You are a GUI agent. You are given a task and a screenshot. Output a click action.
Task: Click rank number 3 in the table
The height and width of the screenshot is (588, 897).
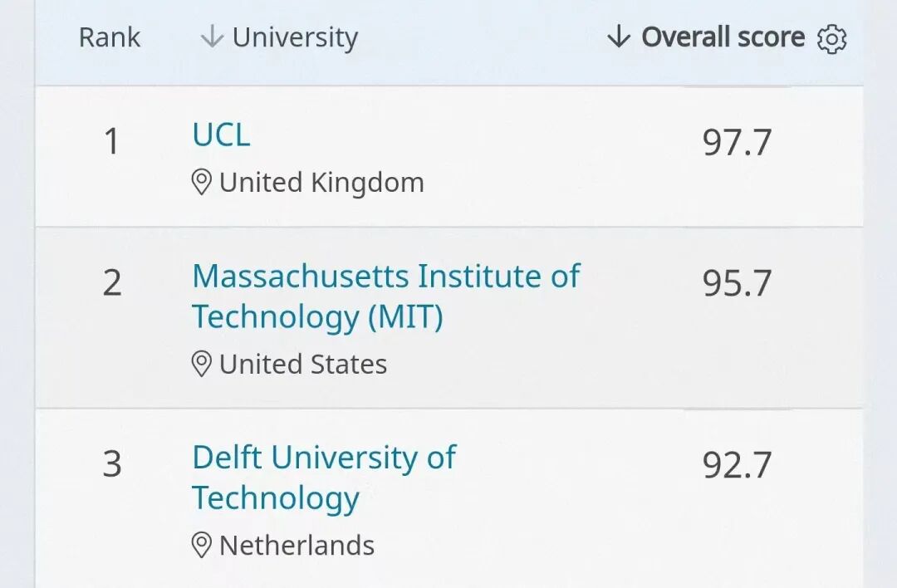pyautogui.click(x=112, y=464)
